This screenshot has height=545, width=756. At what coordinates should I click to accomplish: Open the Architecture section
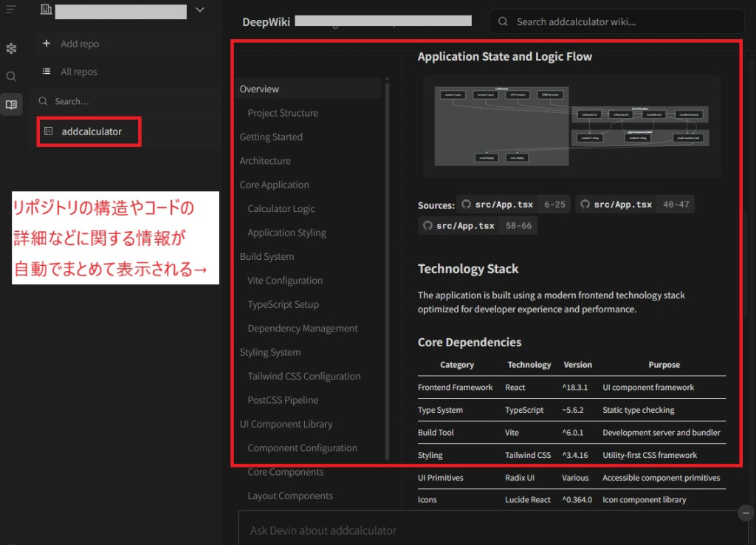click(265, 160)
